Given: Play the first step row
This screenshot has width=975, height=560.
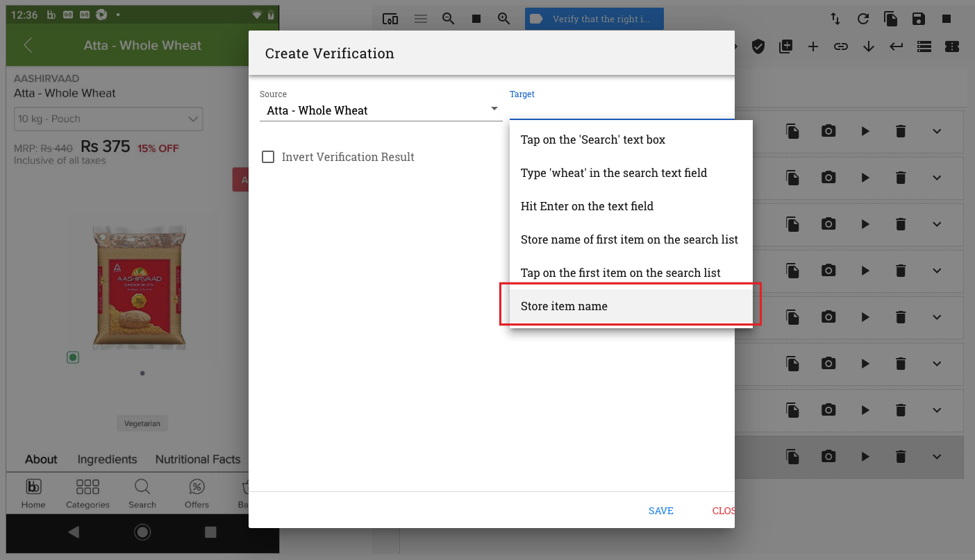Looking at the screenshot, I should click(x=865, y=131).
